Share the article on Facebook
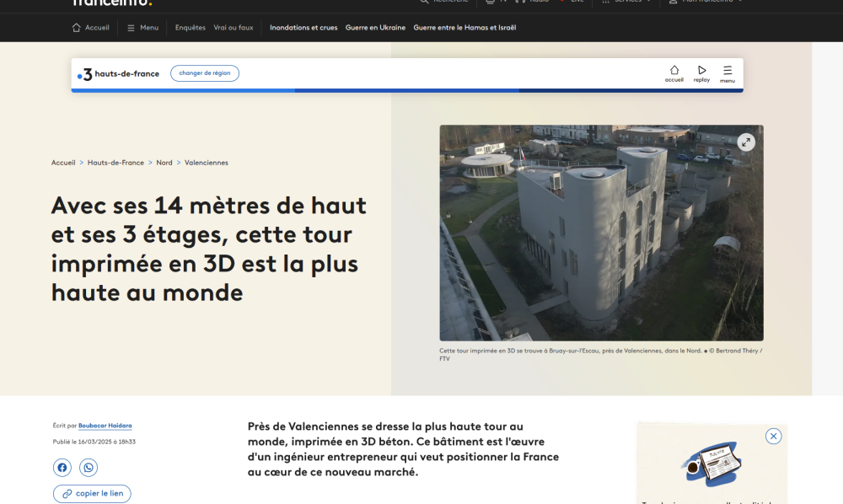This screenshot has width=843, height=504. 62,468
